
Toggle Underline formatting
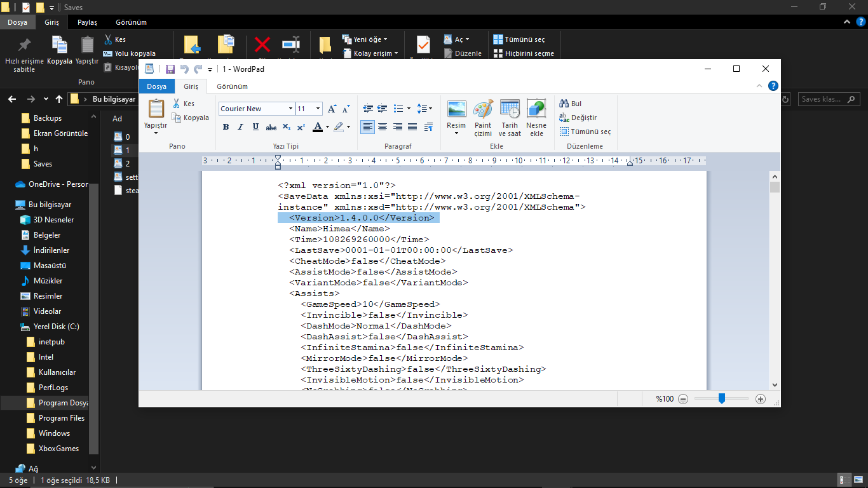[x=255, y=127]
